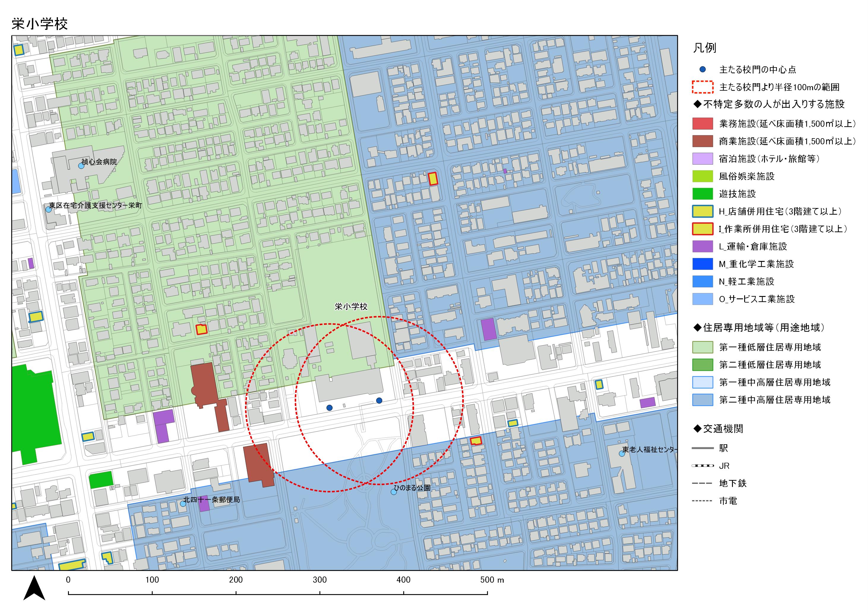
Task: Click the blue school gate marker in legend
Action: (702, 69)
